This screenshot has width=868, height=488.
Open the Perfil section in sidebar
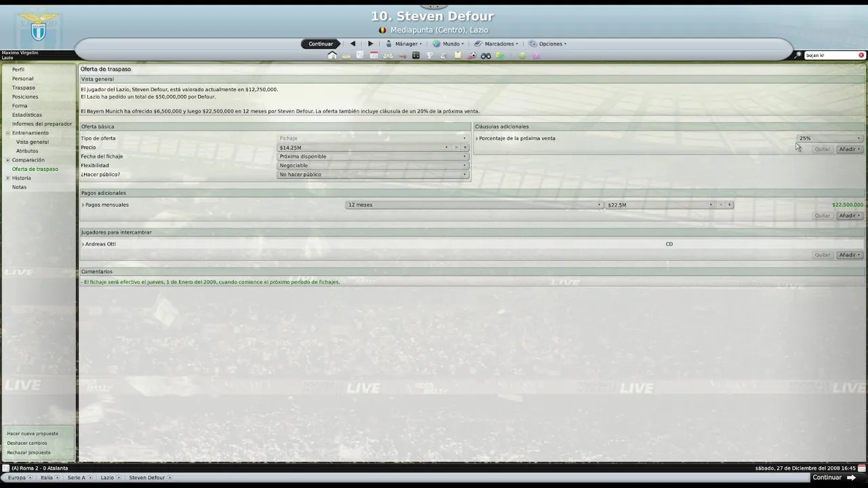[18, 69]
